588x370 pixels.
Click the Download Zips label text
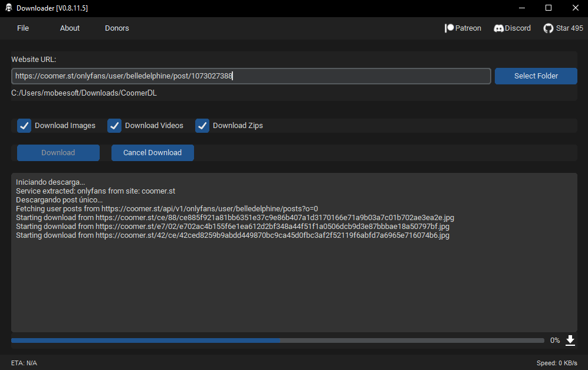(x=238, y=126)
